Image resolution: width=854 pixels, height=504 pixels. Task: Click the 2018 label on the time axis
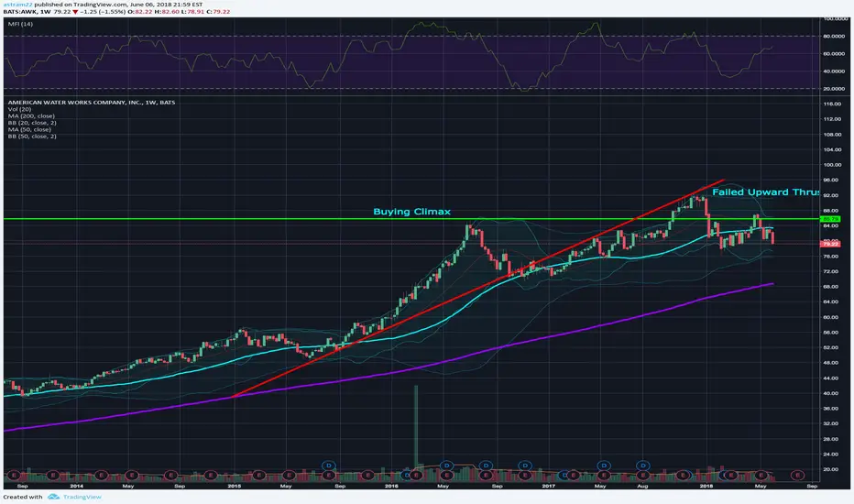(x=706, y=486)
